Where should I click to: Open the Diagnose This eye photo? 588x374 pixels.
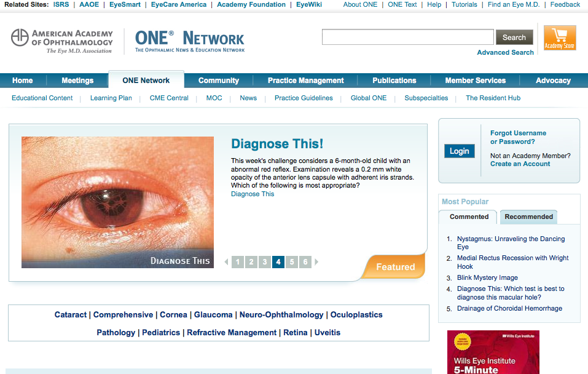(117, 202)
